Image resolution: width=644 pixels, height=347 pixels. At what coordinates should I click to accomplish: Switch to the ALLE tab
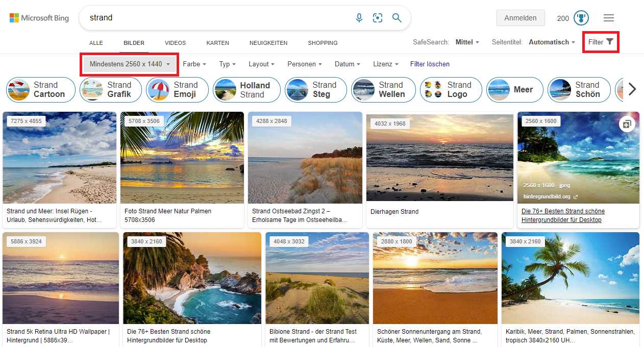(96, 43)
